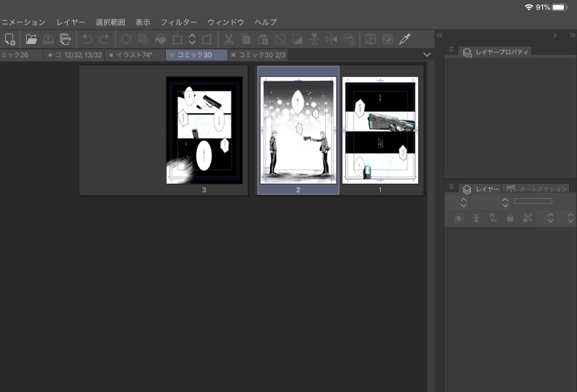This screenshot has height=392, width=577.
Task: Copy the selection with the Copy icon
Action: point(246,39)
